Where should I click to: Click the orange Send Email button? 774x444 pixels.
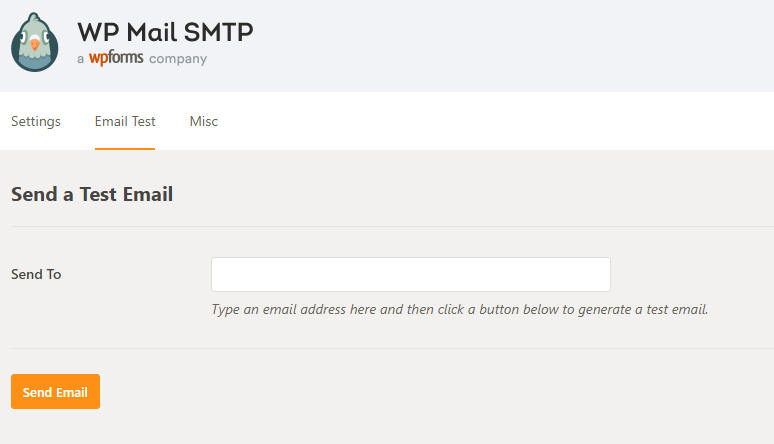[x=55, y=392]
